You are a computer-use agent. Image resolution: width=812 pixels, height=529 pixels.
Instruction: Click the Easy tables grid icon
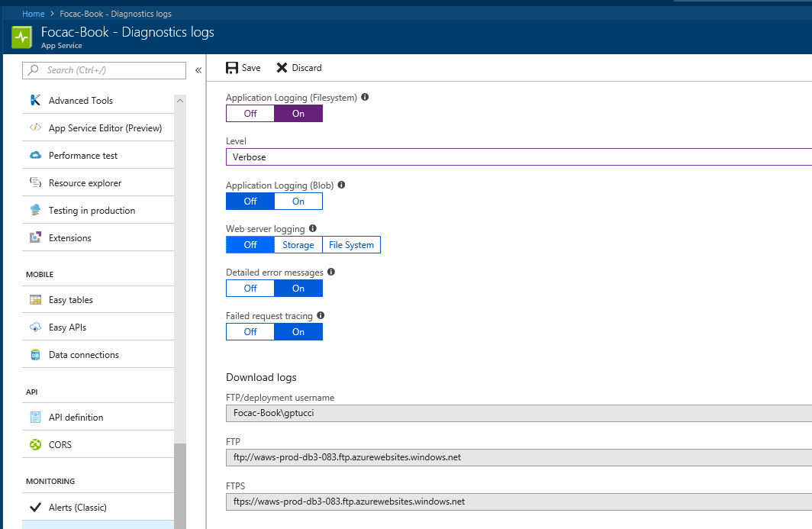click(x=35, y=299)
